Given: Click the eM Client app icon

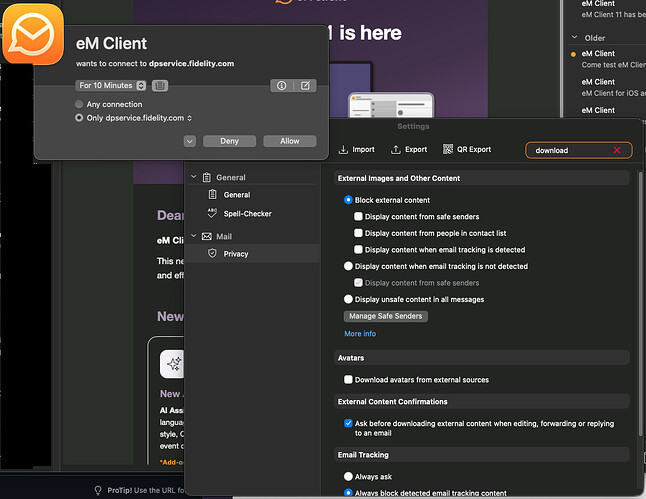Looking at the screenshot, I should click(x=33, y=34).
